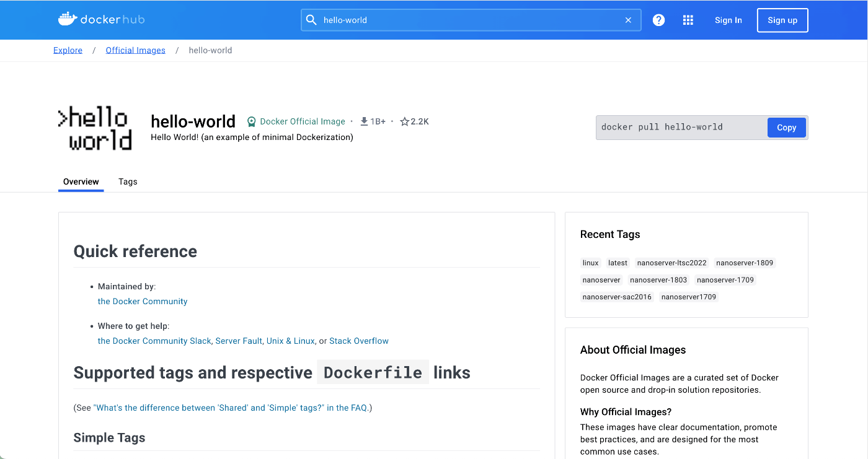This screenshot has width=868, height=459.
Task: Select the nanoserver-1803 tag
Action: coord(658,280)
